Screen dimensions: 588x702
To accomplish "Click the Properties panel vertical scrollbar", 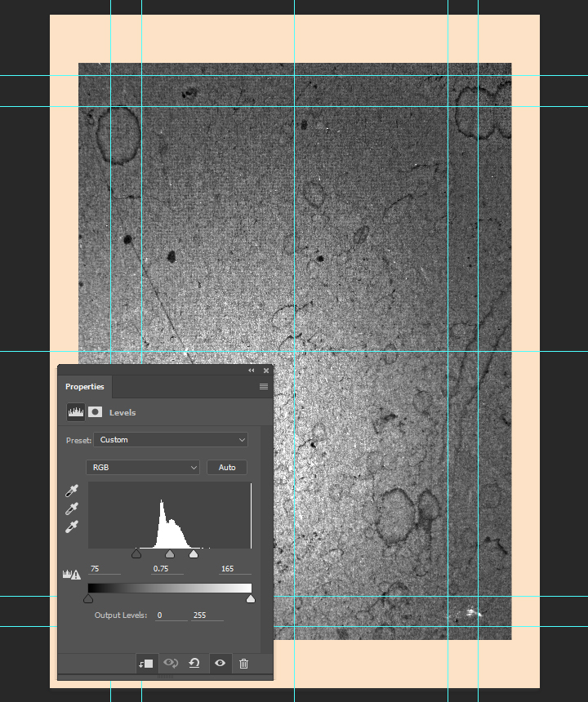I will coord(265,540).
